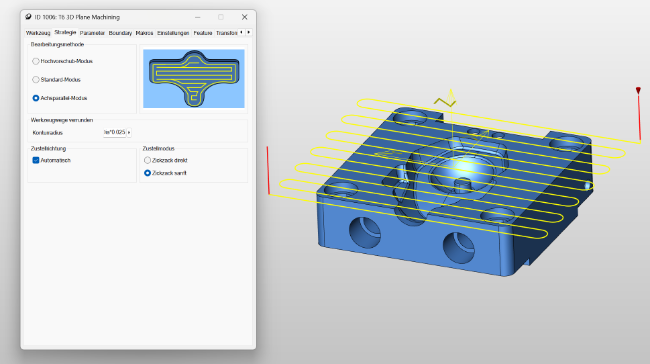Click the dialog title bar app icon
The image size is (650, 364).
(x=28, y=17)
